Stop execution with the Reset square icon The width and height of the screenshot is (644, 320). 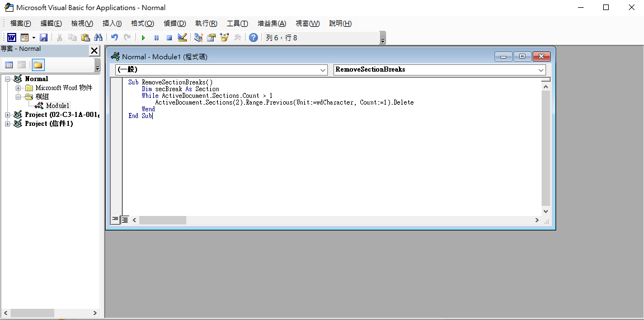click(x=169, y=38)
